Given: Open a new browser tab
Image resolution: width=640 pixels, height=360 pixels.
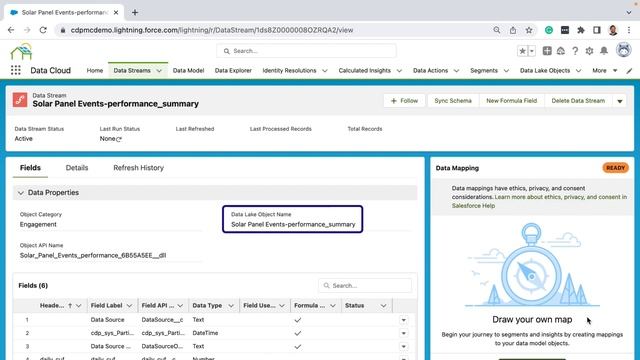Looking at the screenshot, I should click(135, 12).
